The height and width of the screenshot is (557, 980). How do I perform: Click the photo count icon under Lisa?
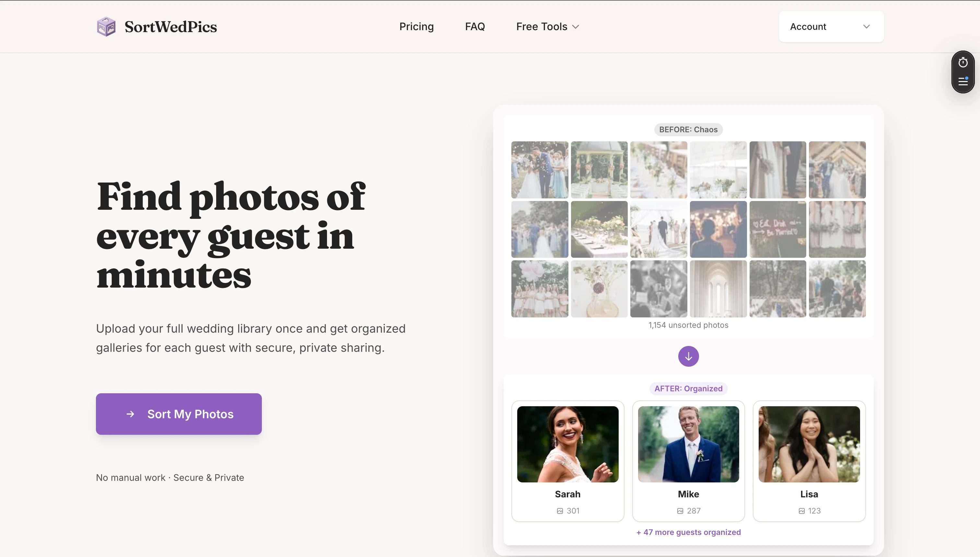pos(801,511)
